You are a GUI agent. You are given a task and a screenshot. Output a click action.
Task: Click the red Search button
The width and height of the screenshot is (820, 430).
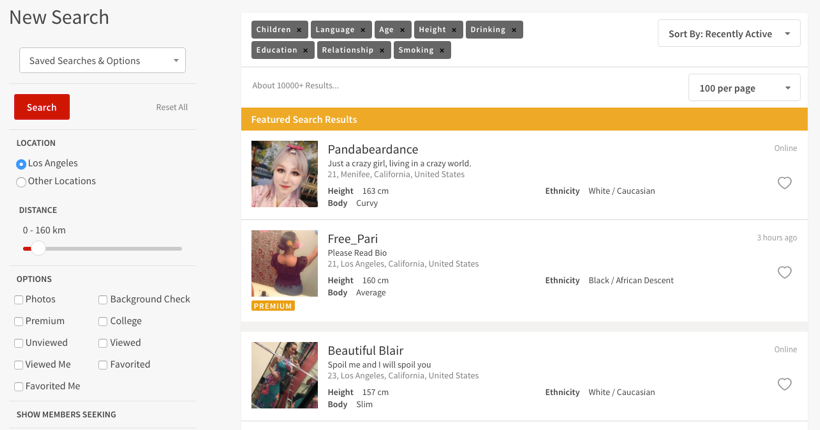(42, 107)
